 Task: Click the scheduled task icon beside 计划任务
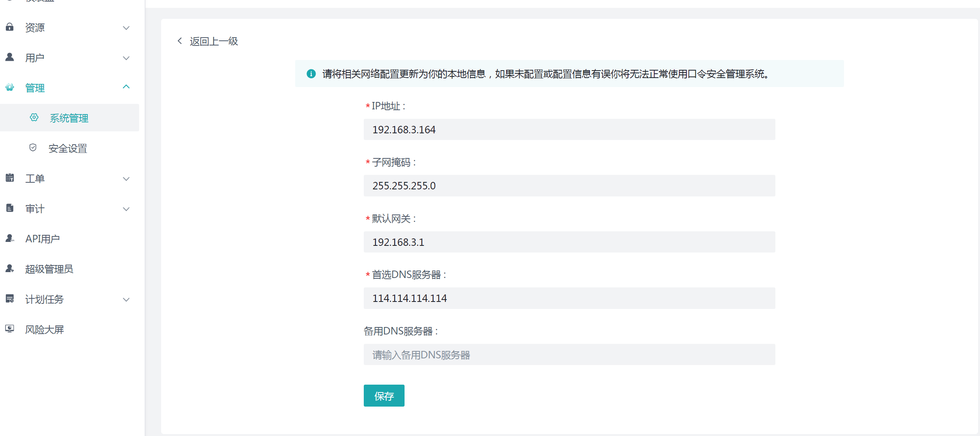10,299
